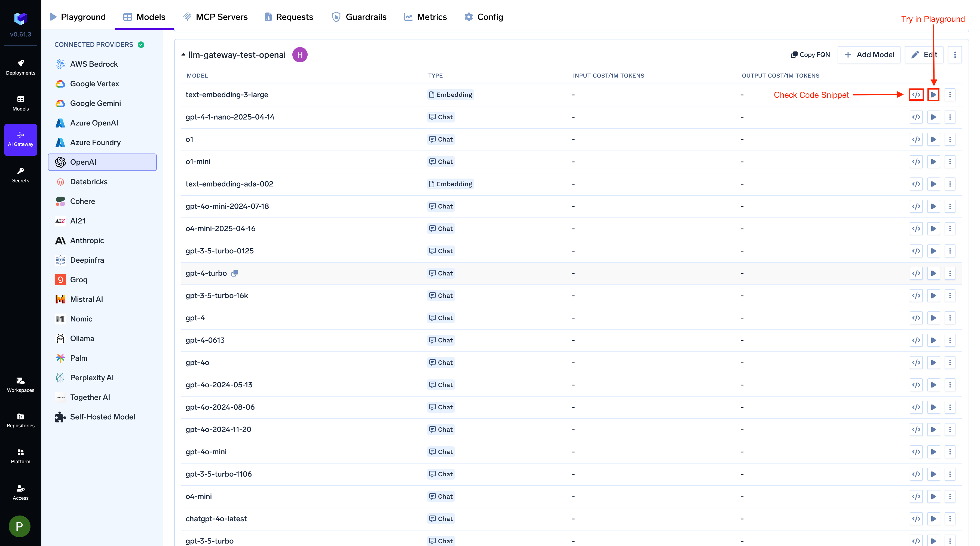Screen dimensions: 980x546
Task: View code snippet for text-embedding-3-large
Action: (916, 95)
